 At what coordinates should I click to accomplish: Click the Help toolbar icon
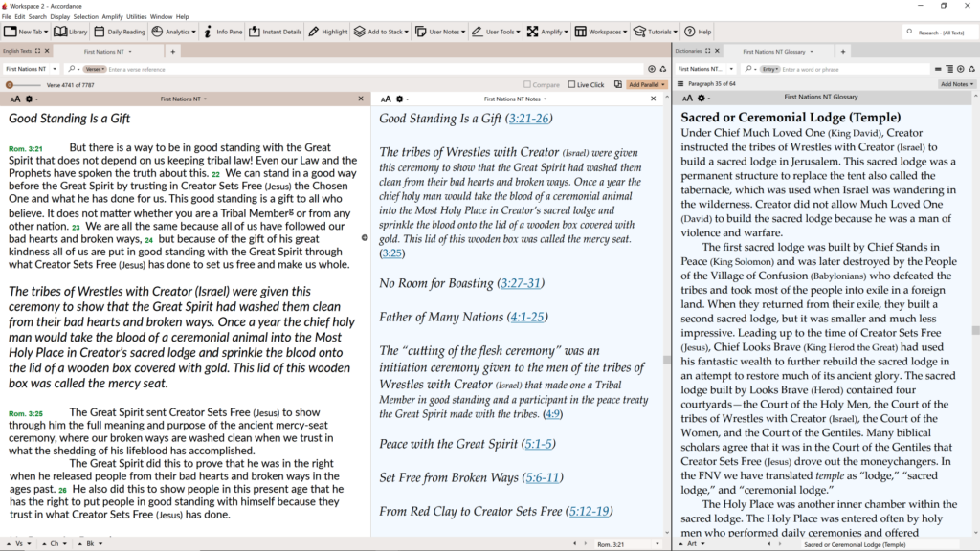pyautogui.click(x=698, y=32)
